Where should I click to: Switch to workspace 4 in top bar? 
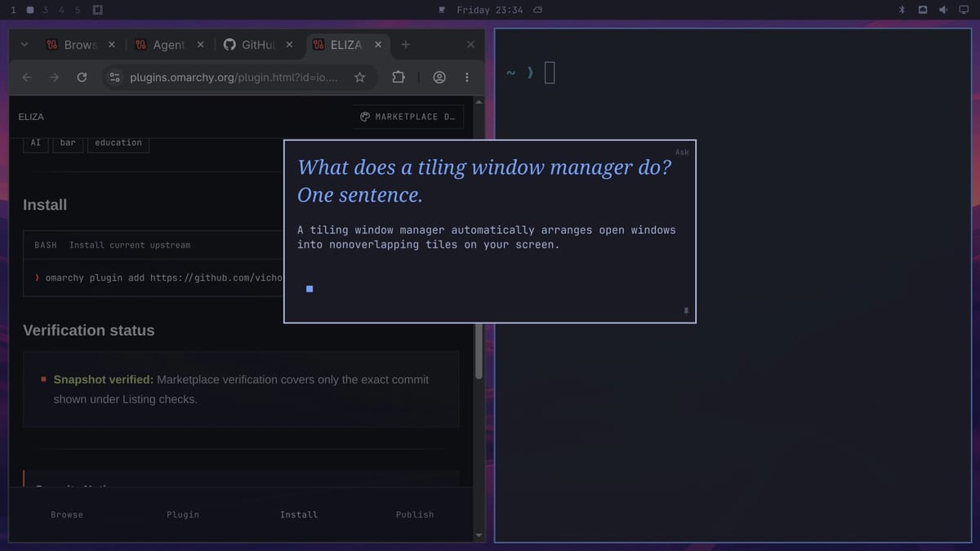point(61,10)
